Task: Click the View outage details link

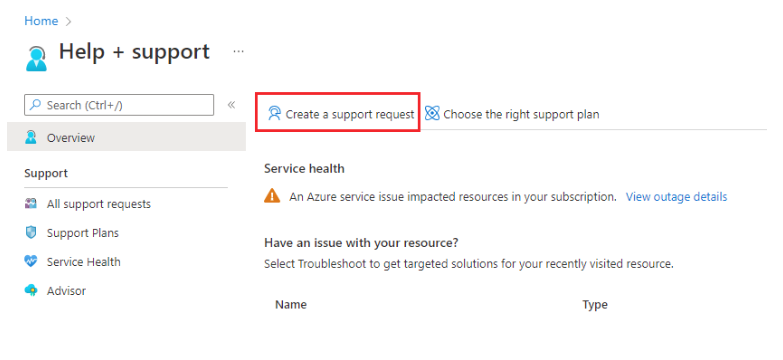Action: pyautogui.click(x=677, y=197)
